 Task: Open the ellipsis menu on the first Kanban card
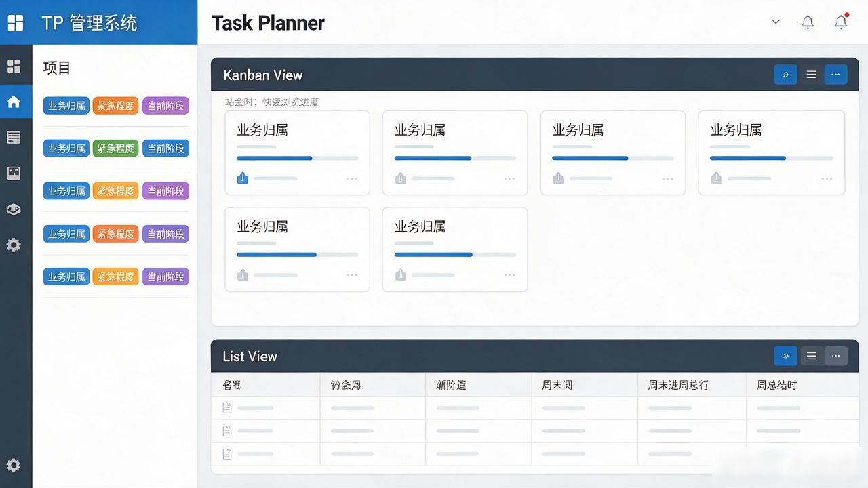pos(352,179)
